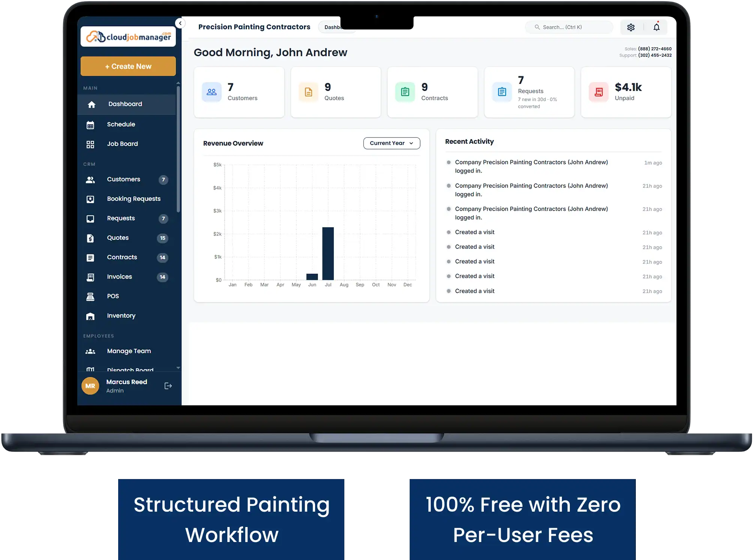Open Job Board from the sidebar
This screenshot has width=754, height=560.
point(127,144)
